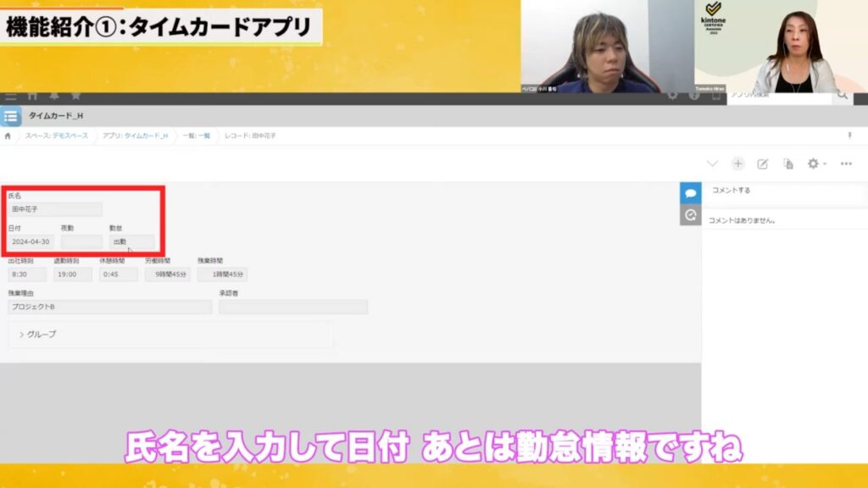Toggle the pin icon near the breadcrumb bar
868x488 pixels.
pyautogui.click(x=849, y=135)
